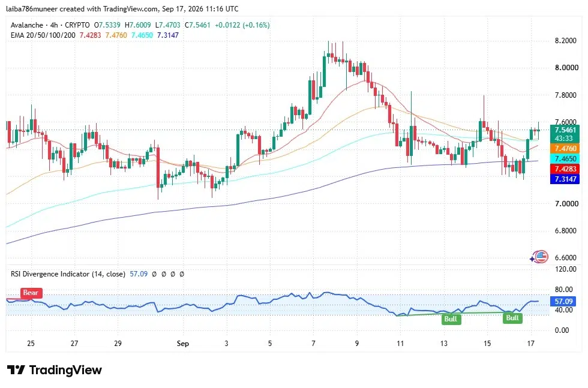Image resolution: width=588 pixels, height=388 pixels.
Task: Click the cyan EMA 100 price tag 7.4650
Action: (x=565, y=158)
